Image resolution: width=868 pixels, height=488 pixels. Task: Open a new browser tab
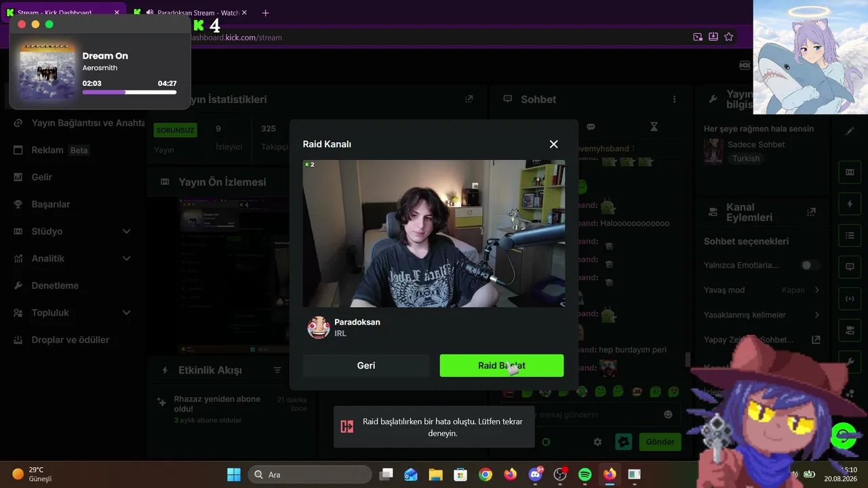click(265, 13)
